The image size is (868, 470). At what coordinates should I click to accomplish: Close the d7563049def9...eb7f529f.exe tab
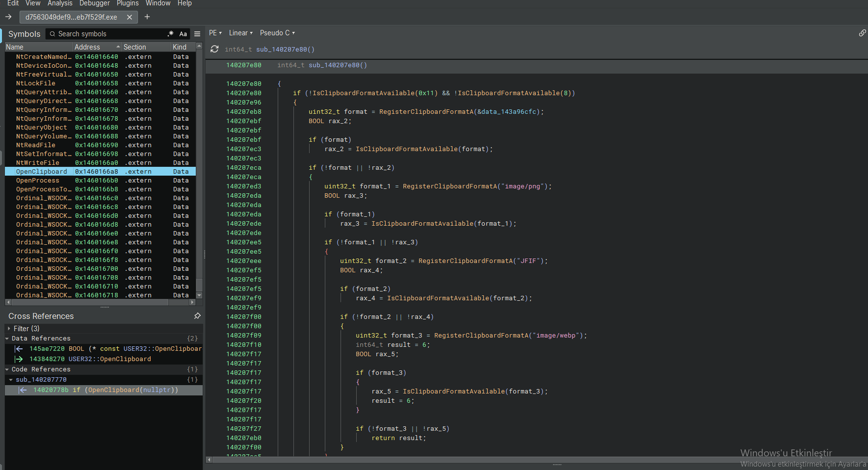(x=130, y=17)
